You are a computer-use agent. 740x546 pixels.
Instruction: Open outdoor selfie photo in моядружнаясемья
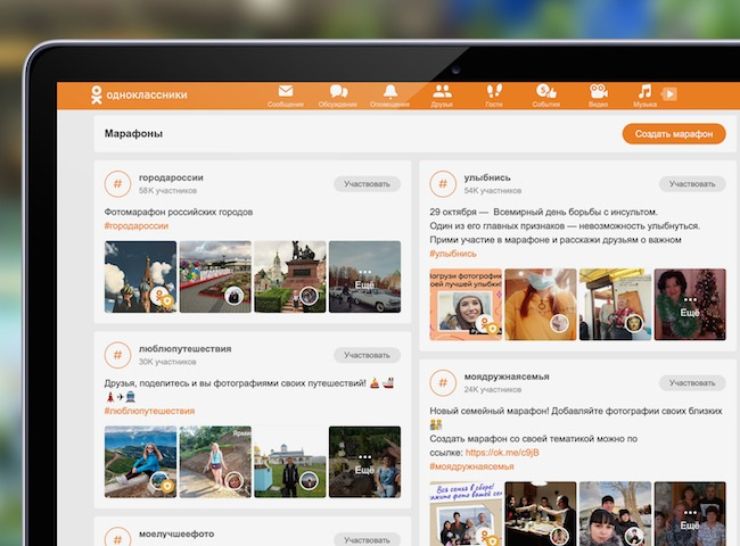click(x=615, y=513)
